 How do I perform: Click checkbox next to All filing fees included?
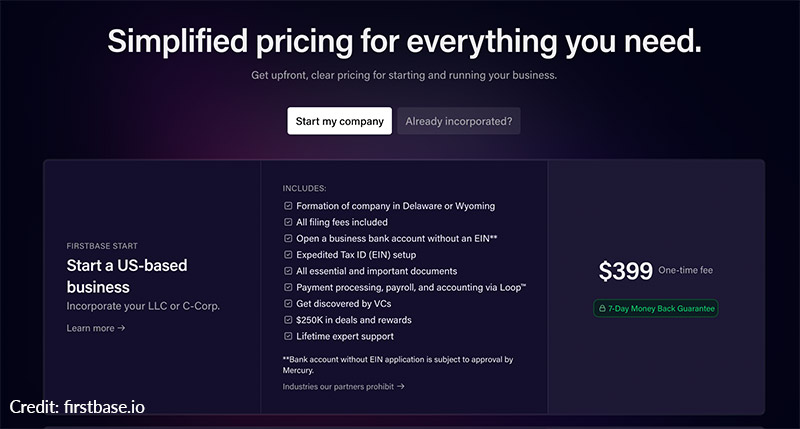(288, 222)
